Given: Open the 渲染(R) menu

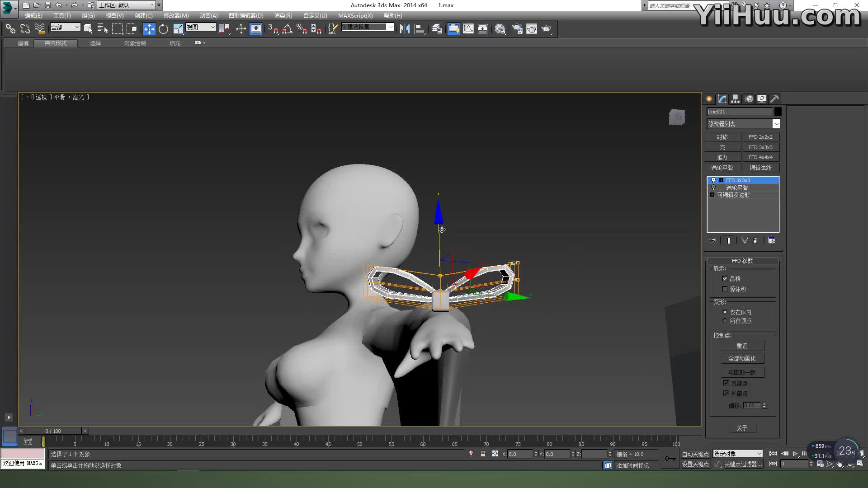Looking at the screenshot, I should tap(283, 15).
